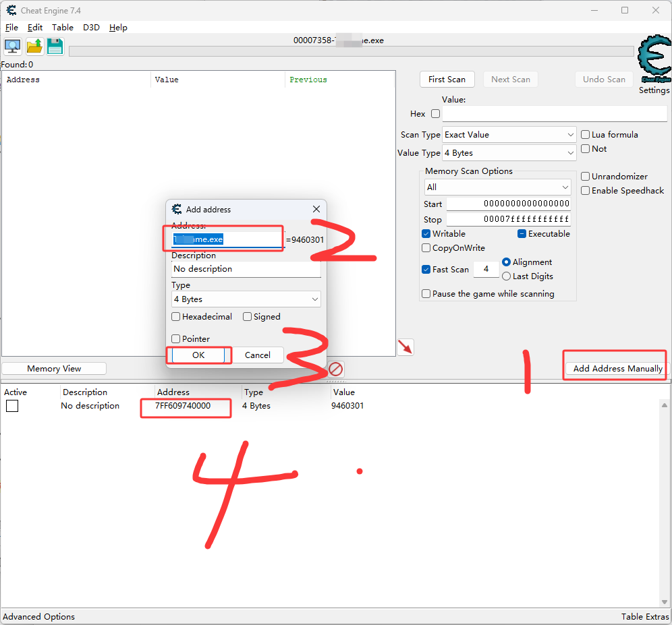
Task: Click the red arrow copy-to-address-list icon
Action: pyautogui.click(x=405, y=347)
